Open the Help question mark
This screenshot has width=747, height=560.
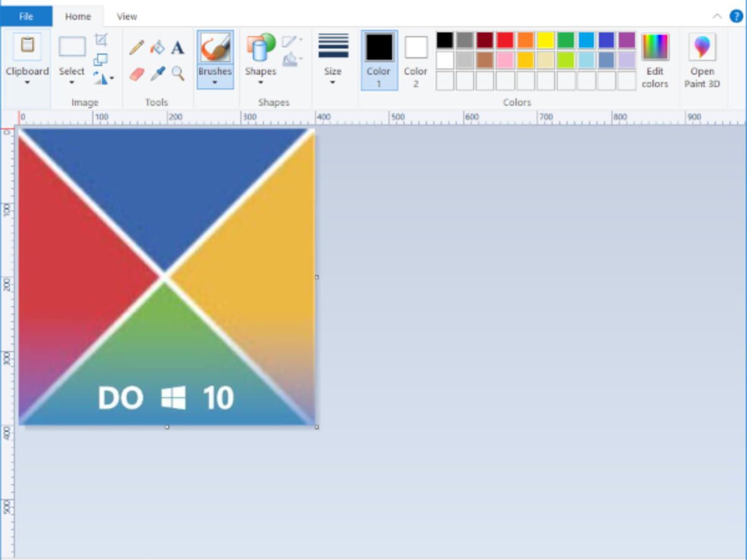735,17
